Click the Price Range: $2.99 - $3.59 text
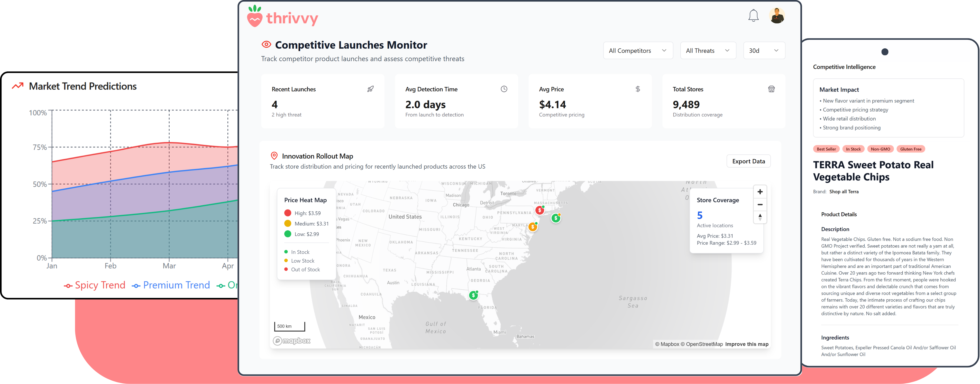The height and width of the screenshot is (384, 980). [x=726, y=243]
